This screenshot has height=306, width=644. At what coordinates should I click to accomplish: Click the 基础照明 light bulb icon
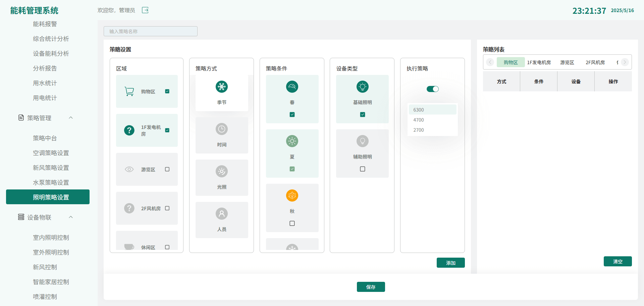click(x=363, y=87)
